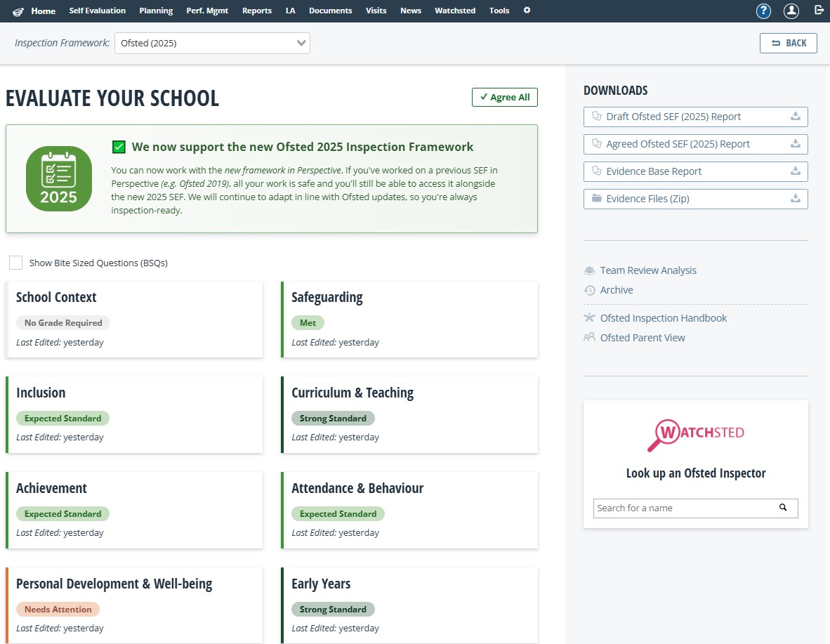Click the green 2025 calendar icon
The height and width of the screenshot is (644, 830).
pyautogui.click(x=59, y=178)
